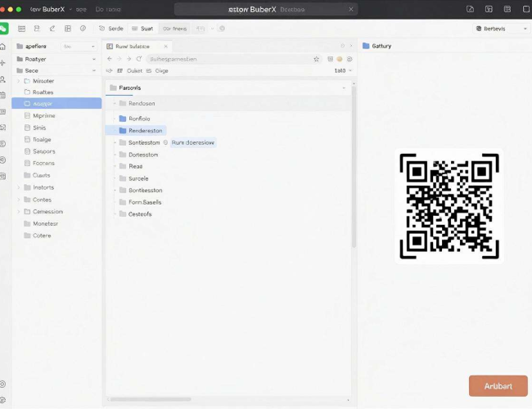Go forward with the right arrow

[x=129, y=59]
